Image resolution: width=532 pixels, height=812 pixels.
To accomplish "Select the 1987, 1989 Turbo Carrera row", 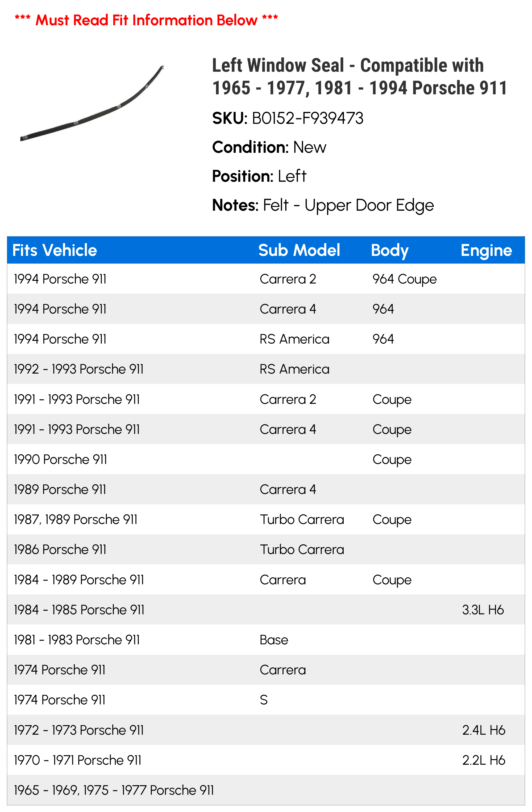I will [266, 519].
